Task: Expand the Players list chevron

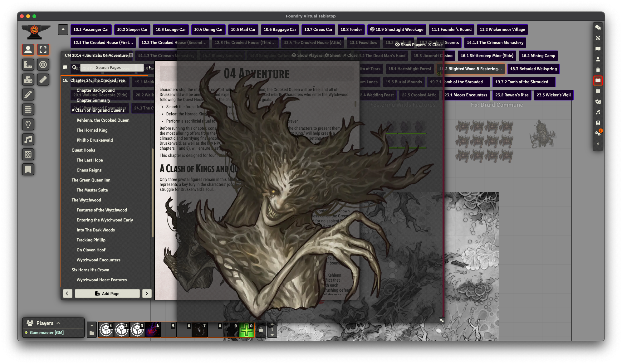Action: (59, 323)
